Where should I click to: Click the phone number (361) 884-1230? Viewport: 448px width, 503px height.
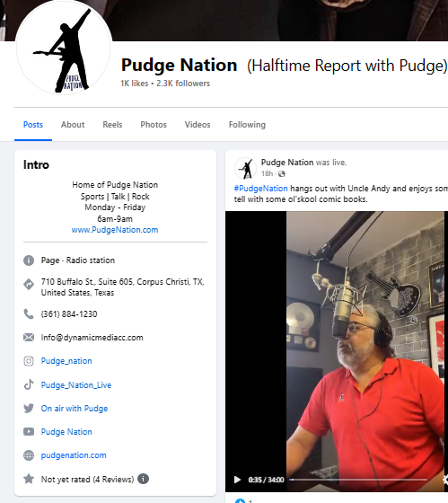coord(69,314)
